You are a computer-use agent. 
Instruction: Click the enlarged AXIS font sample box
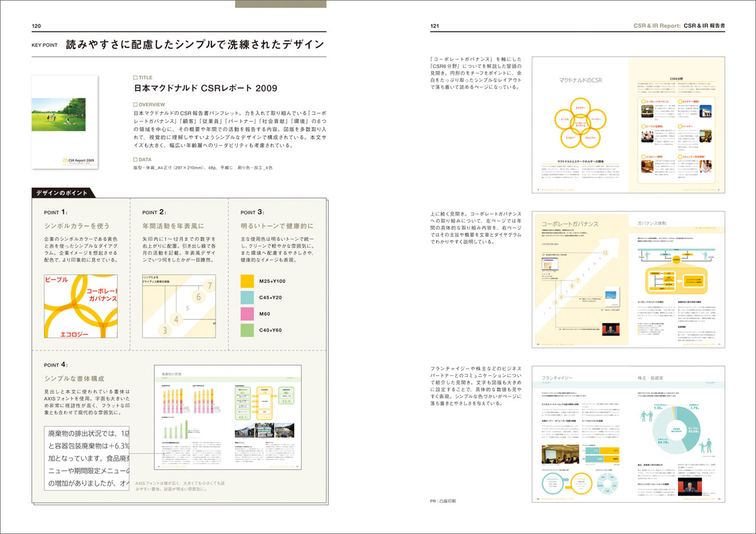[87, 458]
